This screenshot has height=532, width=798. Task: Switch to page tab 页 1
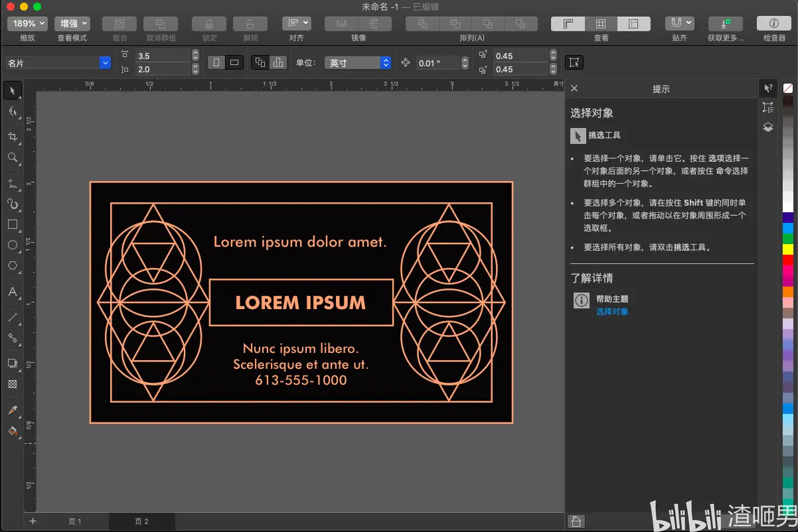[75, 521]
